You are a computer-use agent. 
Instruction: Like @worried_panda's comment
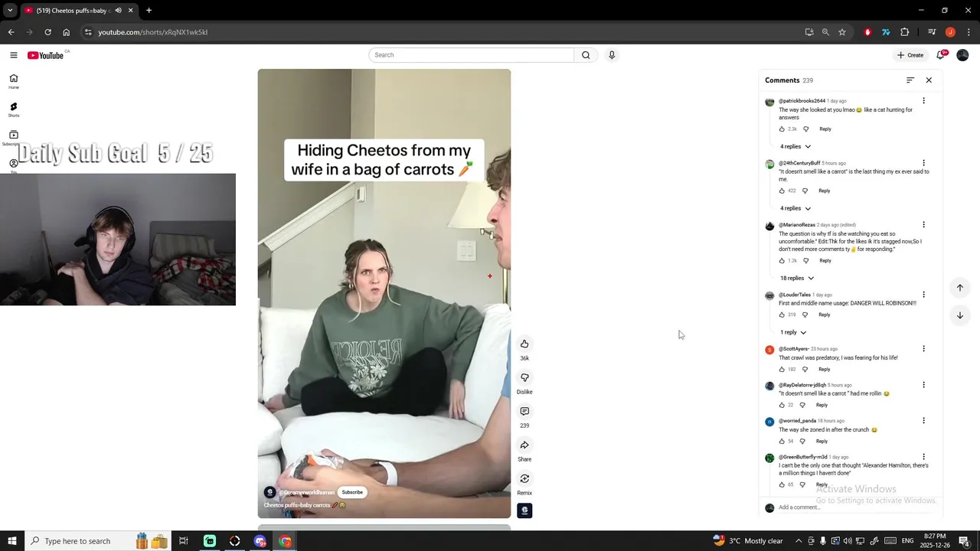point(782,442)
